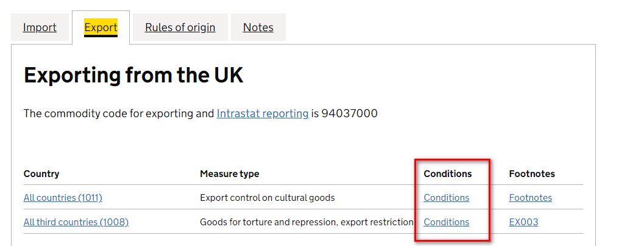Click the Footnotes column header
Screen dimensions: 644x246
532,174
